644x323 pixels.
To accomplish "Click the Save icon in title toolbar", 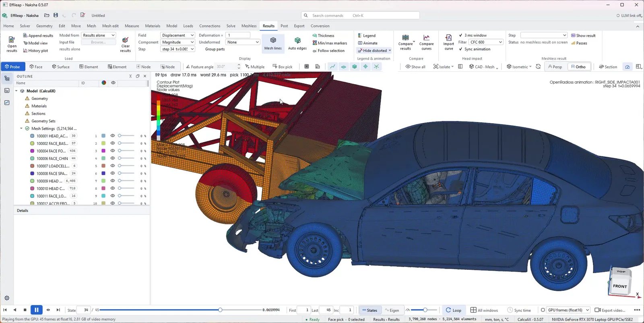I will 56,15.
